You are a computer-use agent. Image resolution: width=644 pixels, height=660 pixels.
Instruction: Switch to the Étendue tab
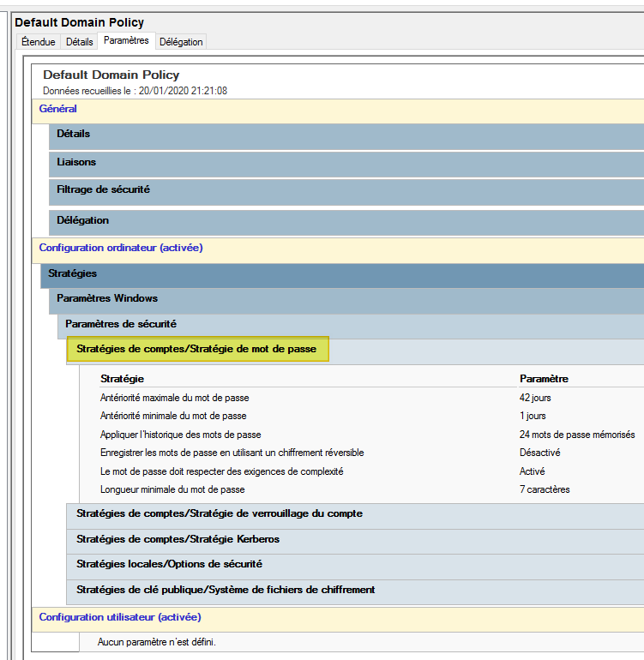coord(38,42)
